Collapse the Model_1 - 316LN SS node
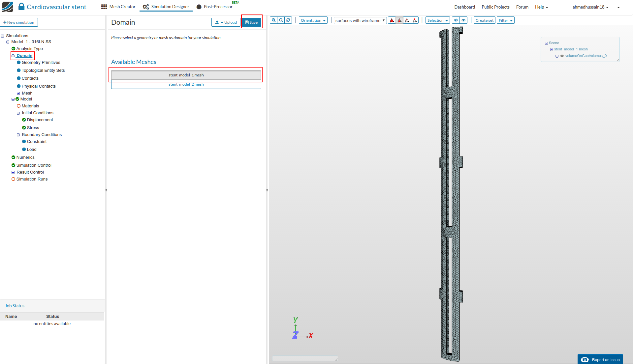The width and height of the screenshot is (633, 364). [8, 42]
